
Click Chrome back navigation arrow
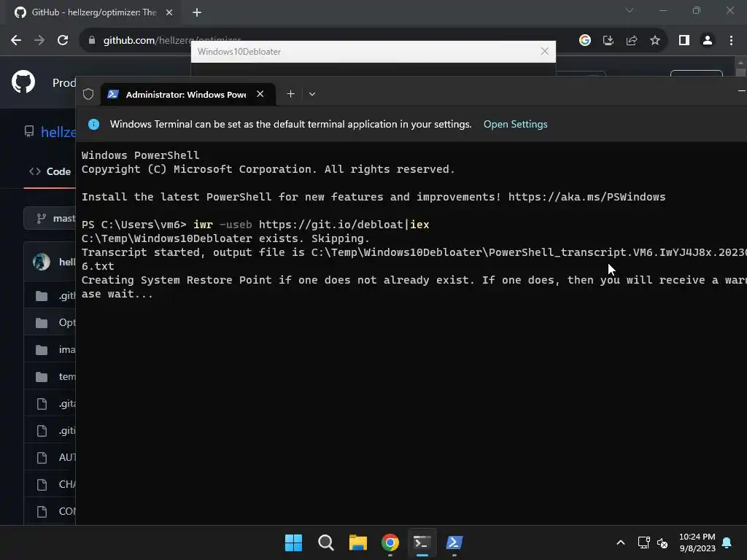click(16, 41)
